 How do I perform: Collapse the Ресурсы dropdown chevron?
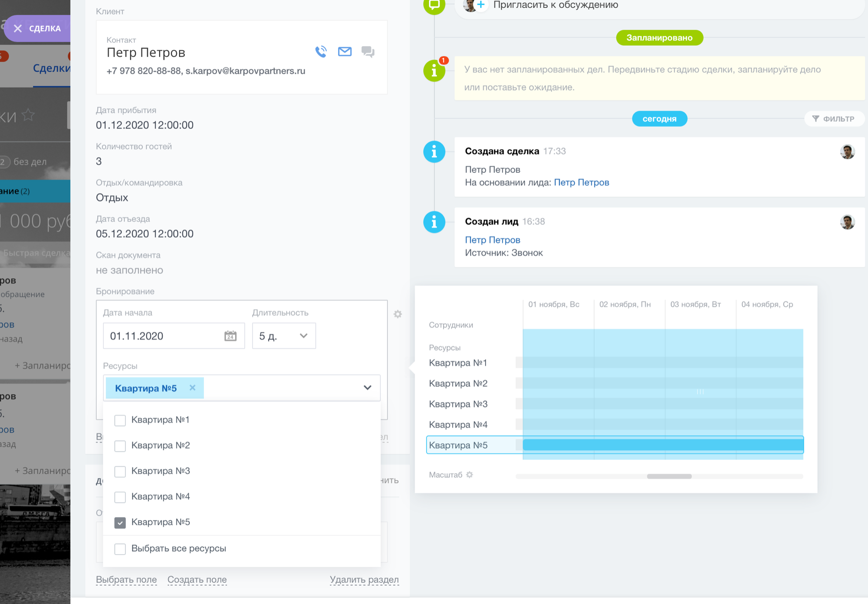pyautogui.click(x=368, y=388)
